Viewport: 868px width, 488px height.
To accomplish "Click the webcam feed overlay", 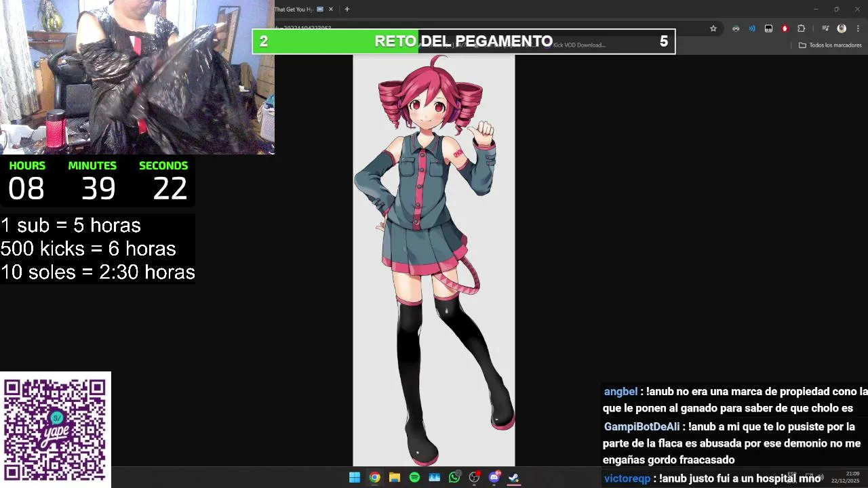I will [137, 77].
